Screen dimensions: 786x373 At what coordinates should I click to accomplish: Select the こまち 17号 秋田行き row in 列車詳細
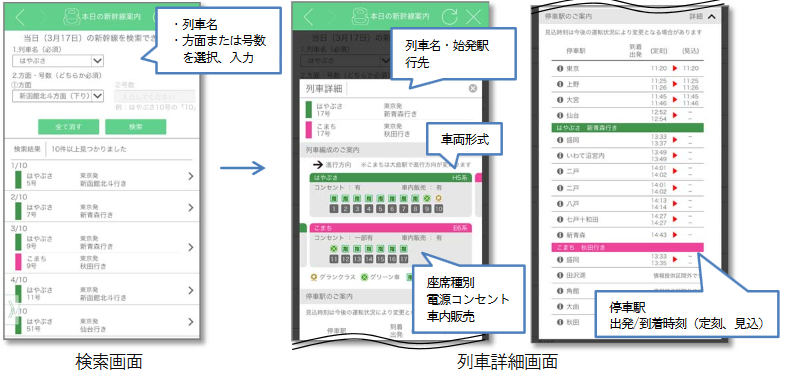(390, 130)
